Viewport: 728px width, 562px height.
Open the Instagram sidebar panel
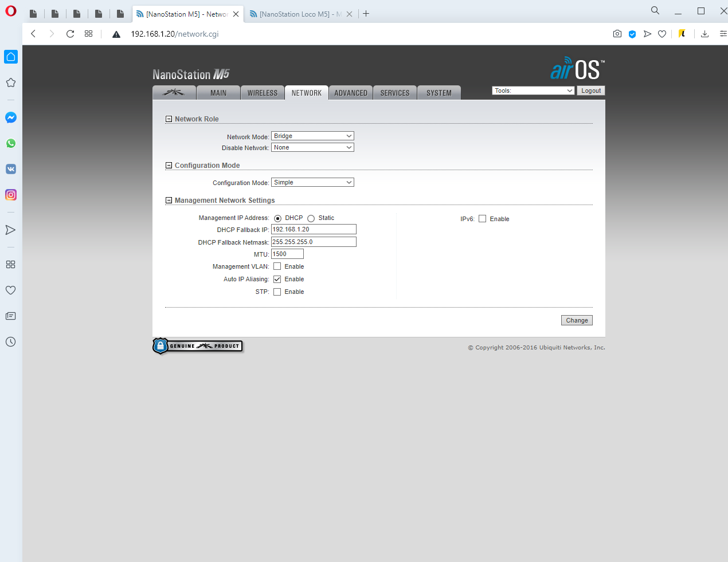click(11, 195)
